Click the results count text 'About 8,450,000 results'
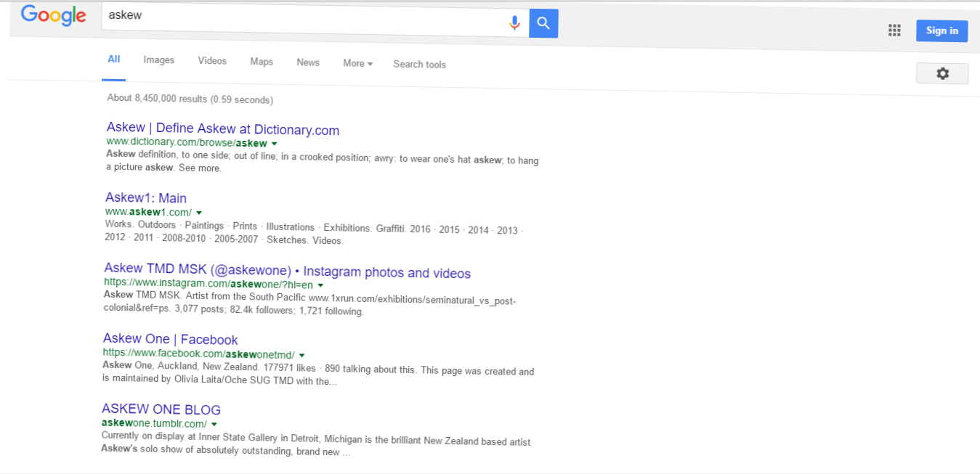This screenshot has width=980, height=474. [157, 98]
